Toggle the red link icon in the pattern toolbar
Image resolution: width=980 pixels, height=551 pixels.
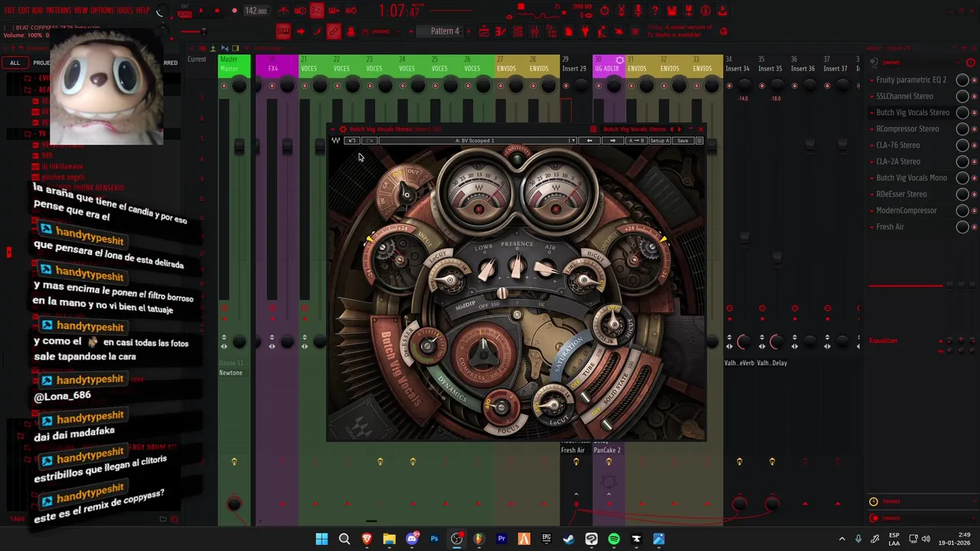[x=334, y=31]
